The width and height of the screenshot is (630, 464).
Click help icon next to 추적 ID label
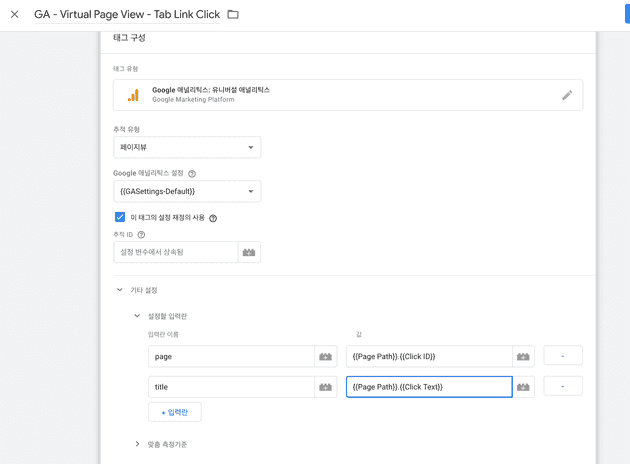tap(142, 235)
